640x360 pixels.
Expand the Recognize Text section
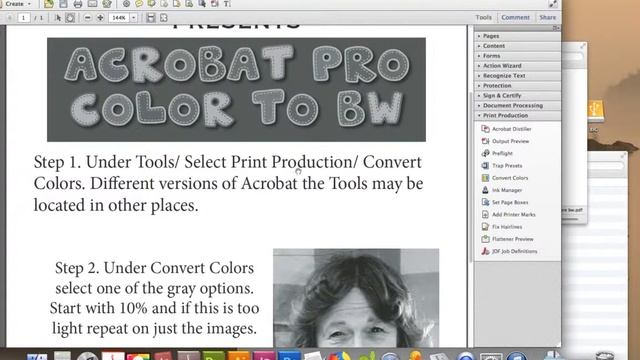(x=517, y=76)
